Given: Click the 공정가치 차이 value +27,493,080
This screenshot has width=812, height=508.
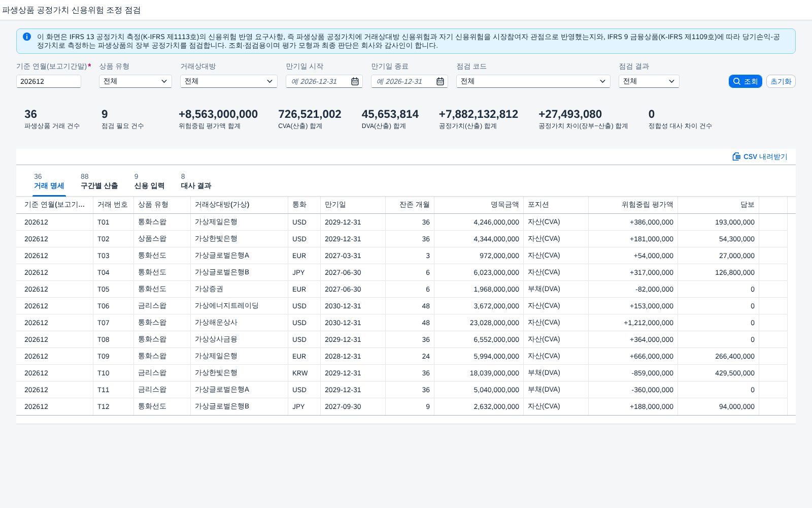Looking at the screenshot, I should [x=570, y=114].
